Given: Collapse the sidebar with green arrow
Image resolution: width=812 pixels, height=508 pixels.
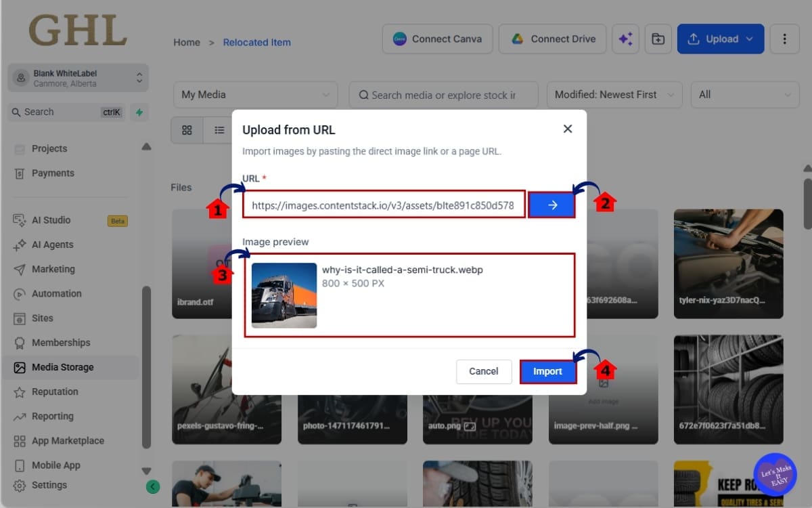Looking at the screenshot, I should (x=153, y=486).
